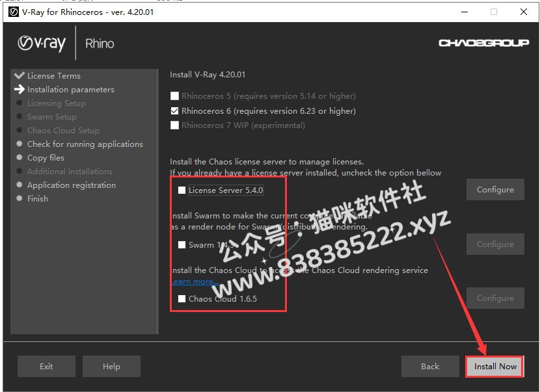Click the V-Ray title bar app icon
Viewport: 540px width, 392px height.
click(14, 12)
